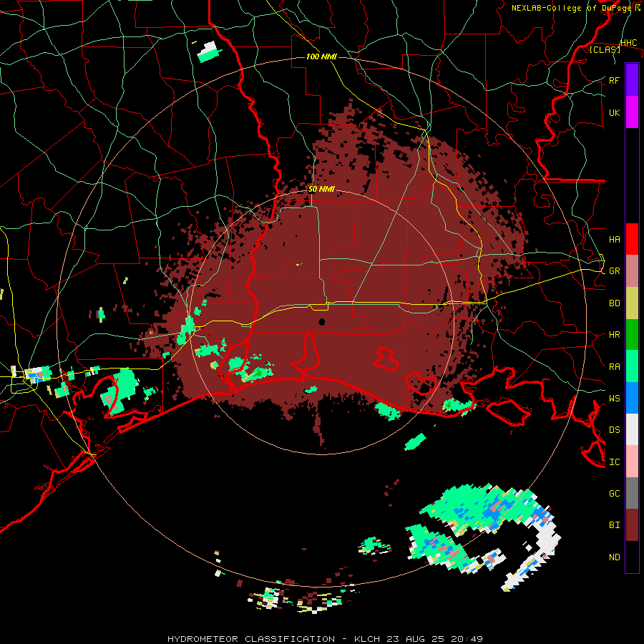Click the '50 NMI' range ring label
The width and height of the screenshot is (644, 644).
[x=321, y=190]
